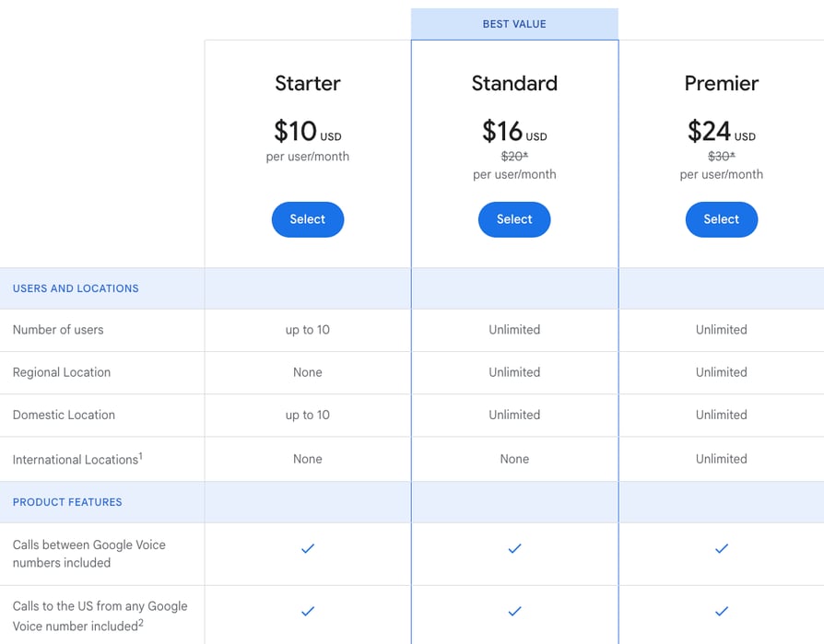Click 'per user/month' under Premier price
The height and width of the screenshot is (644, 824).
(722, 174)
